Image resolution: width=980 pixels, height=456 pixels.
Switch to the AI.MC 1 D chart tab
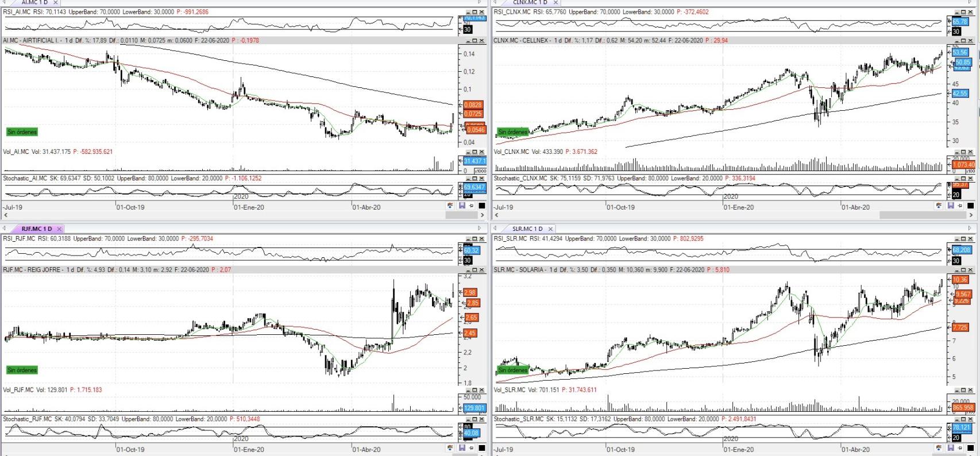coord(34,2)
